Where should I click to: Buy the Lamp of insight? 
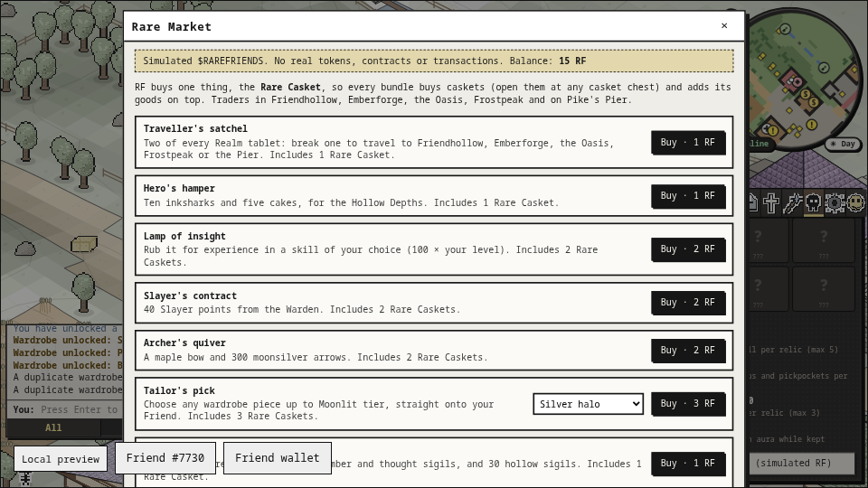(x=688, y=249)
